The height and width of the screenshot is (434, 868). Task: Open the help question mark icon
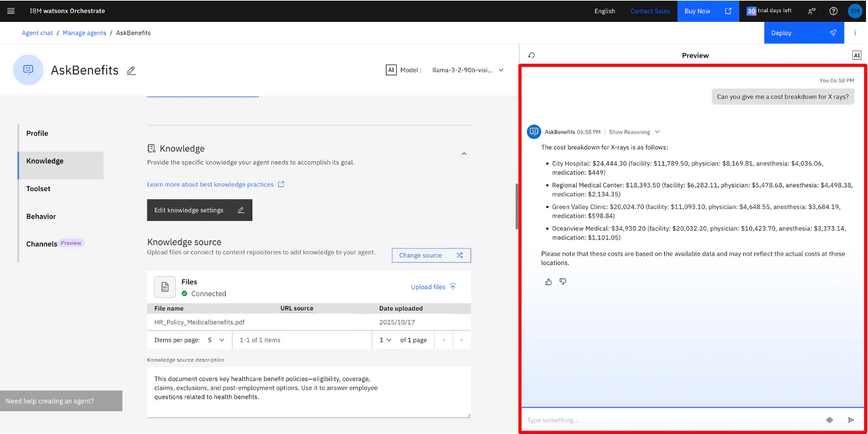point(833,11)
